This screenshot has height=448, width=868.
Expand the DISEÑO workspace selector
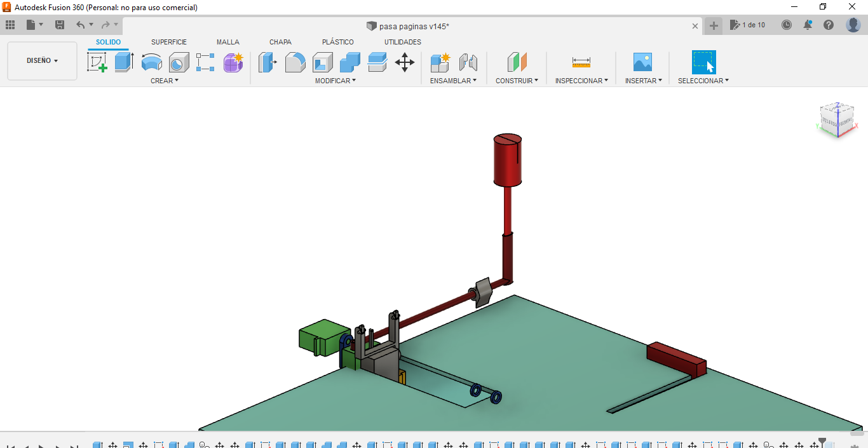pos(42,61)
